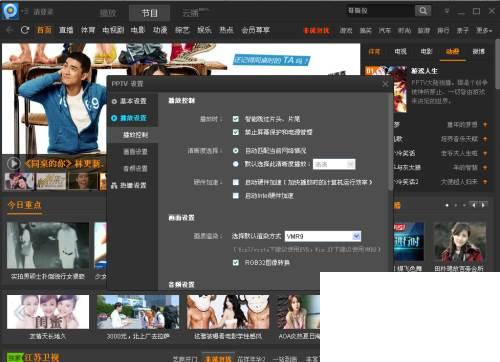Open the 高清 quality dropdown
The width and height of the screenshot is (500, 362).
[x=334, y=164]
